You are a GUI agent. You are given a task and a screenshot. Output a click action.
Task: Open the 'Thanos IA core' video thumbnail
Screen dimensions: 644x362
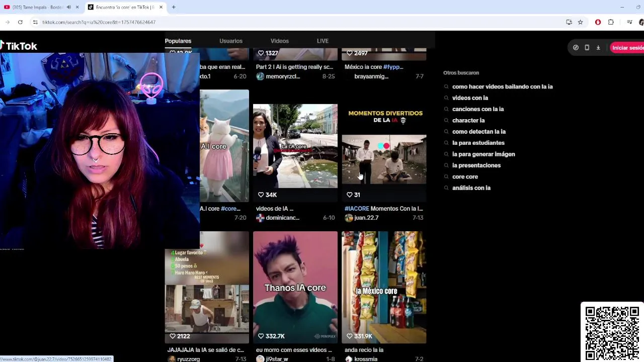pyautogui.click(x=295, y=287)
